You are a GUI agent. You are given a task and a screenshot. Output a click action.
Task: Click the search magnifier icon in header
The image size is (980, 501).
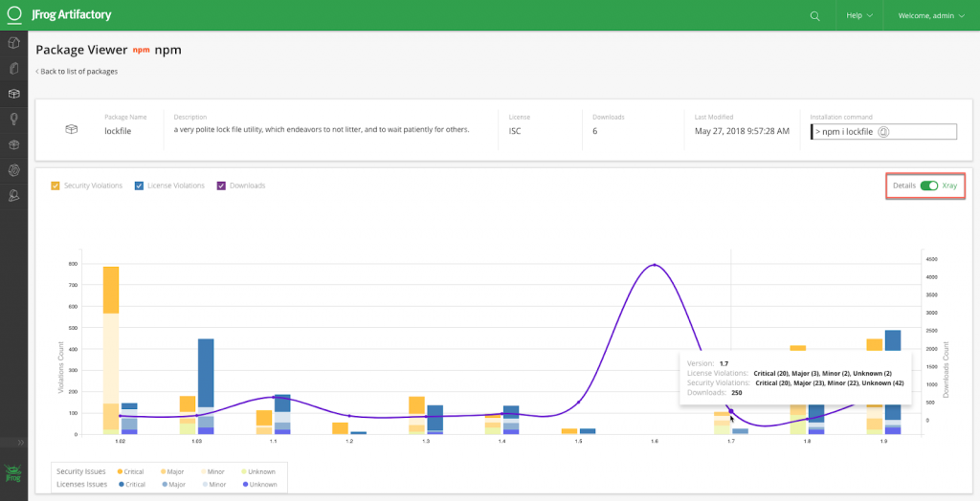coord(814,16)
